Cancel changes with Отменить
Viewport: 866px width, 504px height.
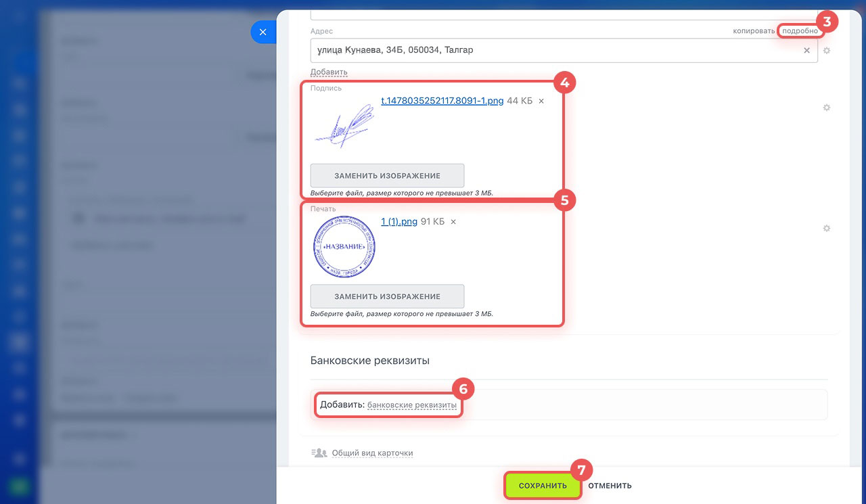(x=610, y=486)
